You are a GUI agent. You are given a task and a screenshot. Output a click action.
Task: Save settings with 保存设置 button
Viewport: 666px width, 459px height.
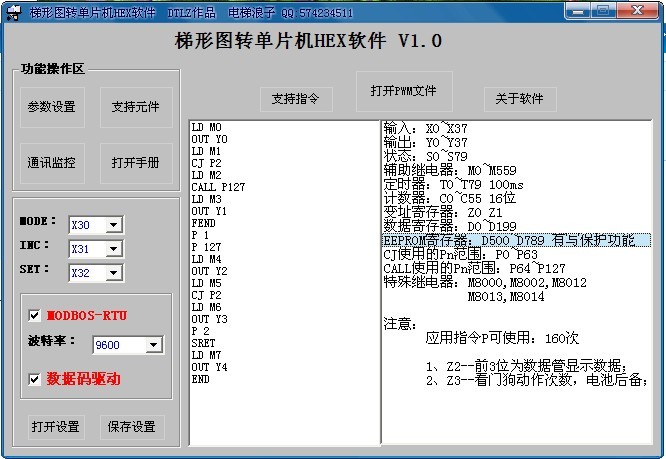click(x=131, y=427)
